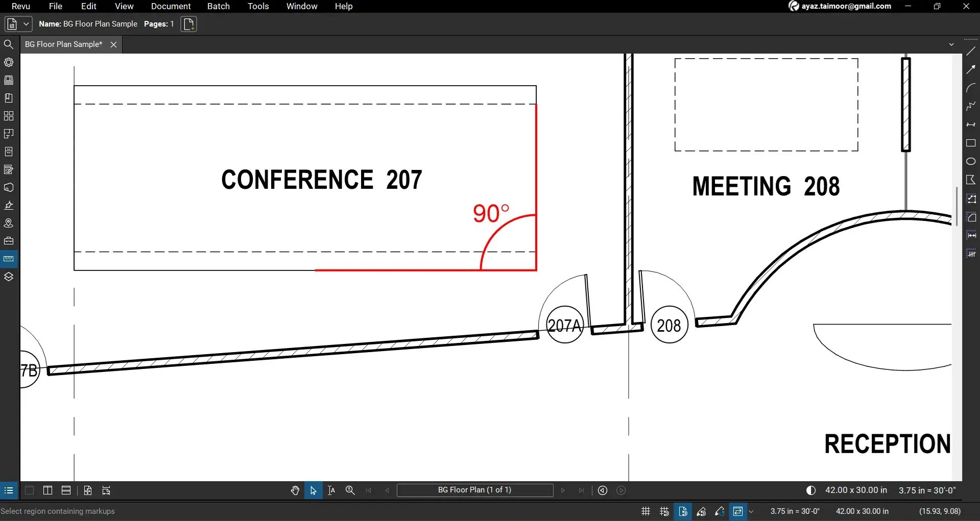The width and height of the screenshot is (980, 521).
Task: Select the Dimension markup tool
Action: click(971, 125)
